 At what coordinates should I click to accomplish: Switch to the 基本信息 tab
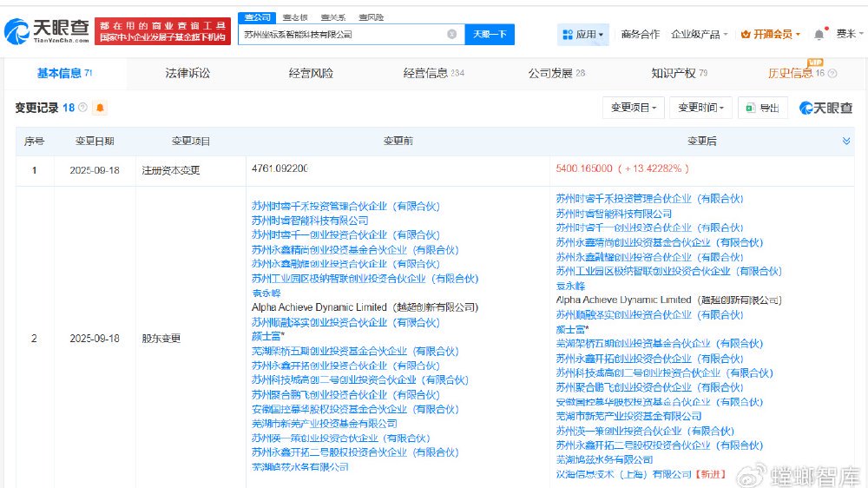click(x=65, y=73)
